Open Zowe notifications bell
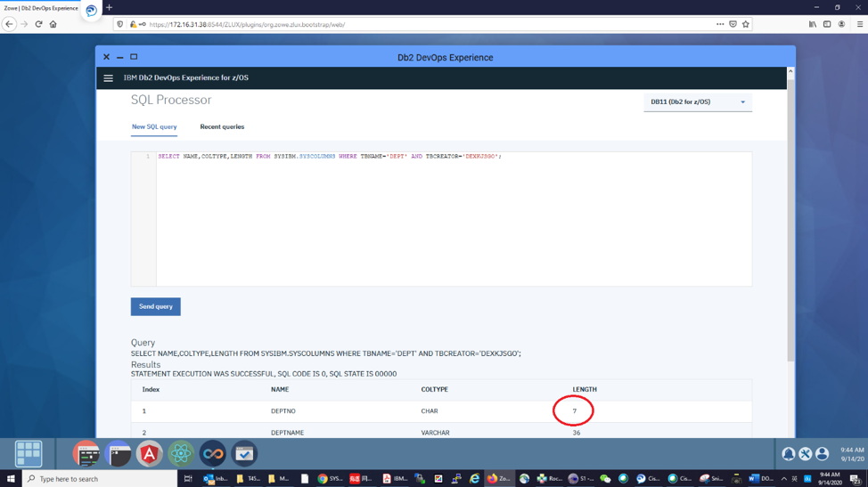 789,454
